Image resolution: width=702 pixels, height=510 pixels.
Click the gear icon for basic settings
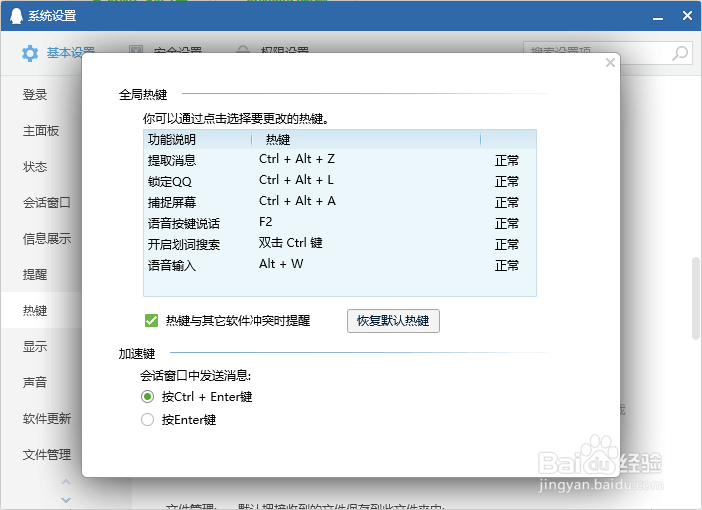pos(30,53)
